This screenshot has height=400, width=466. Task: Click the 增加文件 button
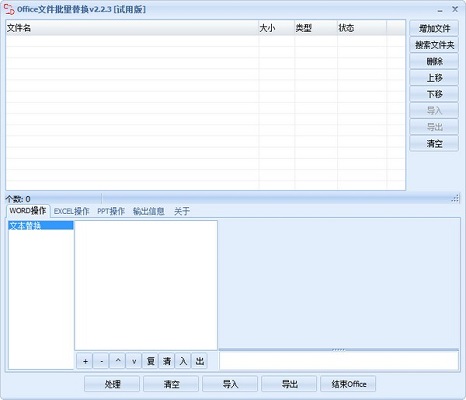click(x=434, y=29)
